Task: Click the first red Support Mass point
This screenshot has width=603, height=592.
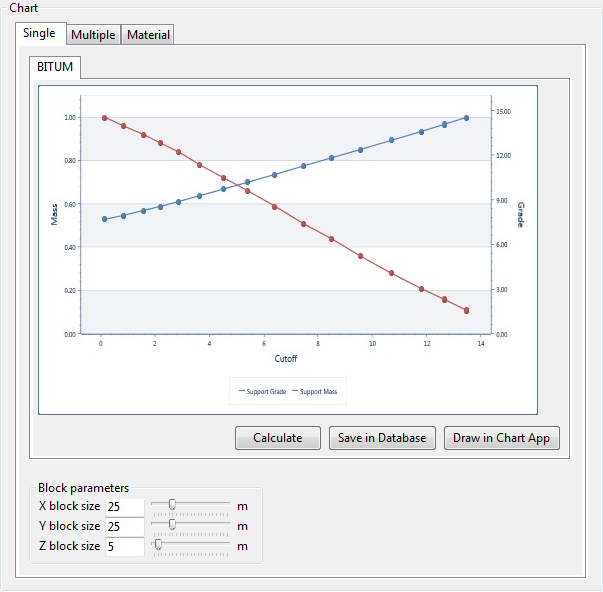Action: (104, 118)
